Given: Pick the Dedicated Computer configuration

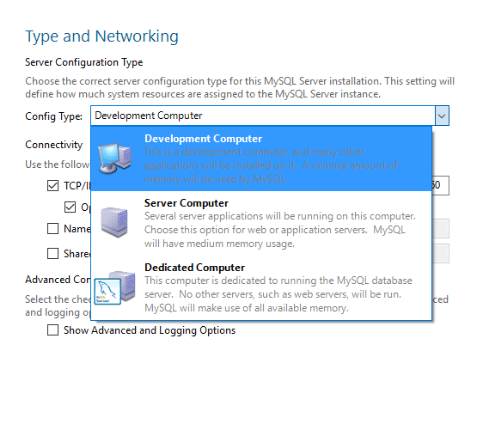Looking at the screenshot, I should (x=261, y=288).
